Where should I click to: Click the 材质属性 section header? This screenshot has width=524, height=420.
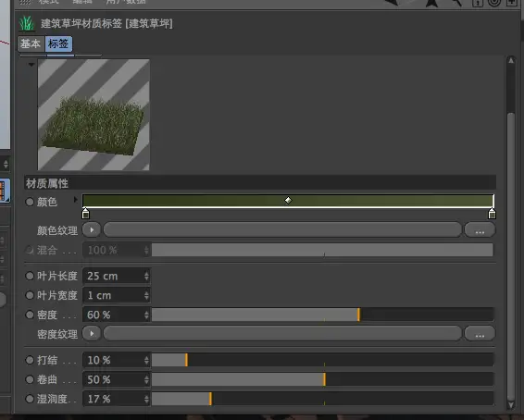[x=260, y=183]
